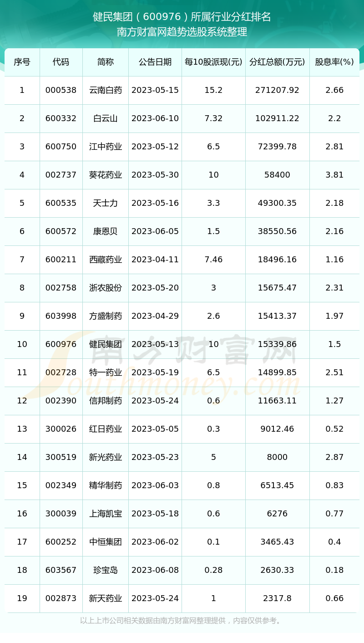Click dividend yield value 1.97
The width and height of the screenshot is (364, 643).
pyautogui.click(x=334, y=316)
